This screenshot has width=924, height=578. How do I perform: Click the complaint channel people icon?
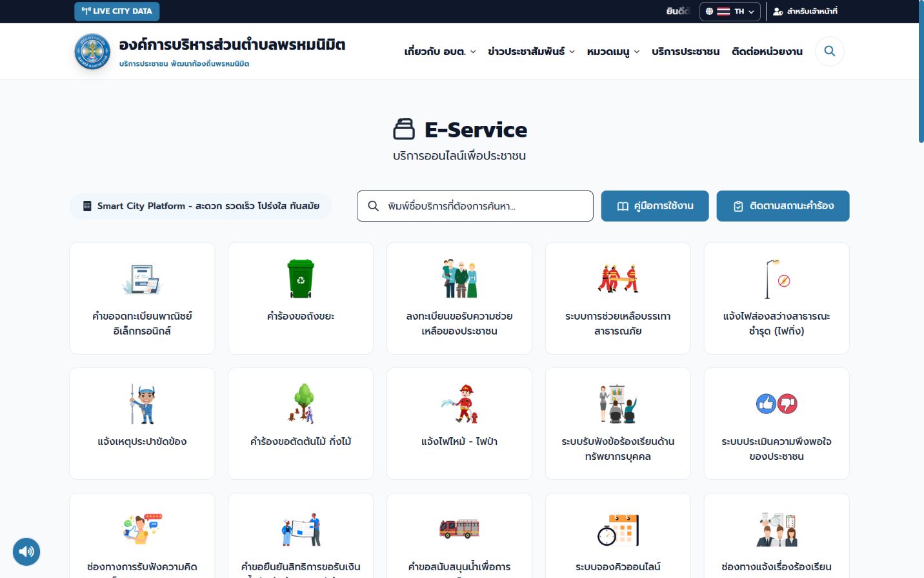click(777, 530)
